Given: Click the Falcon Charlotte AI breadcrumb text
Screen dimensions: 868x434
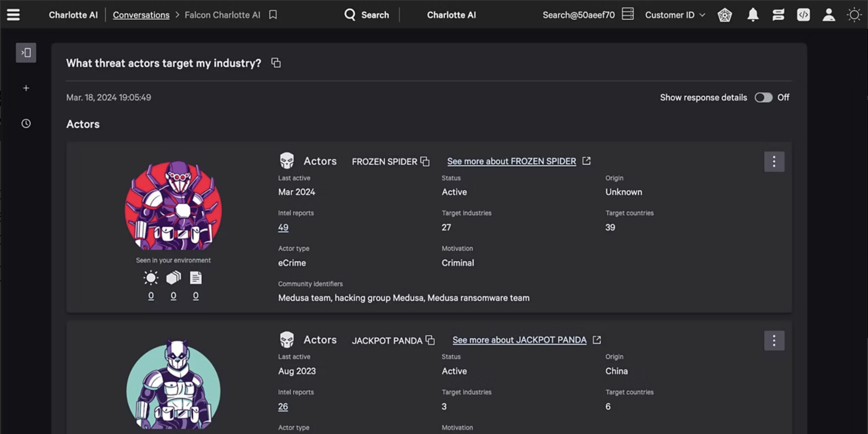Looking at the screenshot, I should pyautogui.click(x=222, y=15).
